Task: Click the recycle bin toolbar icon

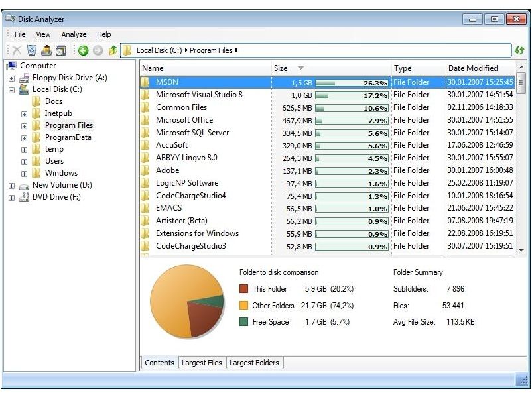Action: click(x=32, y=50)
